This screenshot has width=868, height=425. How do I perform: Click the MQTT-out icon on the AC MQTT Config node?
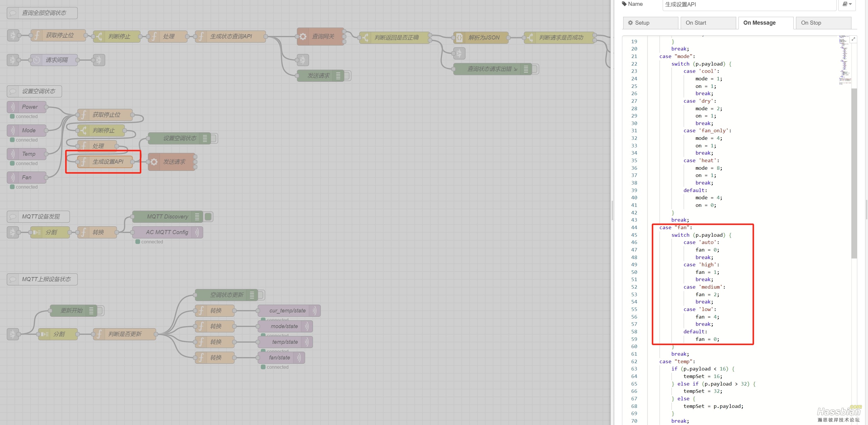tap(197, 232)
